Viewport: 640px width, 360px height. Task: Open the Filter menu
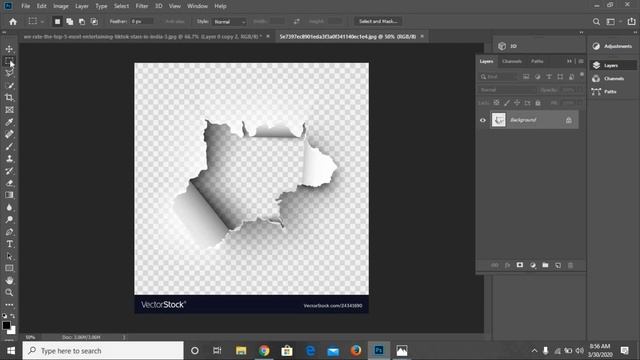pyautogui.click(x=142, y=6)
